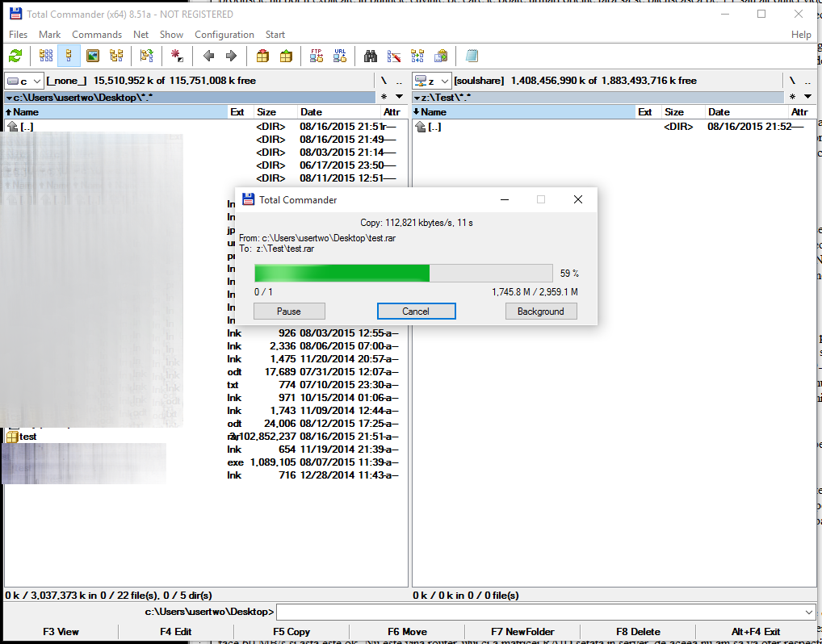Sort right panel by Date column
The height and width of the screenshot is (644, 822).
click(747, 111)
